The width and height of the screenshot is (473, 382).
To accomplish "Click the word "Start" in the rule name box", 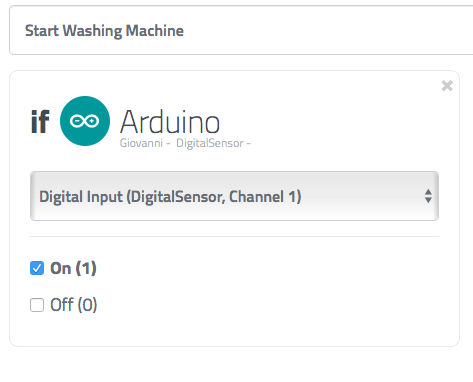I will coord(42,31).
